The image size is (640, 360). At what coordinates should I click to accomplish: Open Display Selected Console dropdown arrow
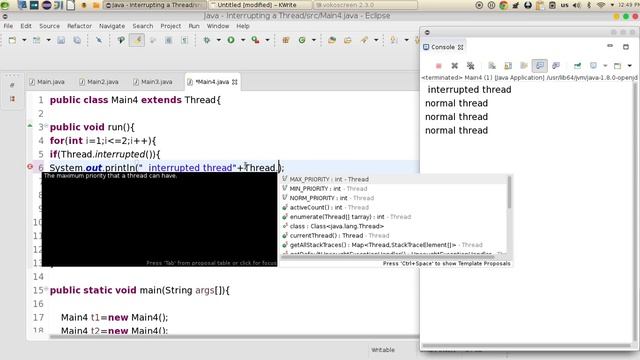tap(605, 66)
